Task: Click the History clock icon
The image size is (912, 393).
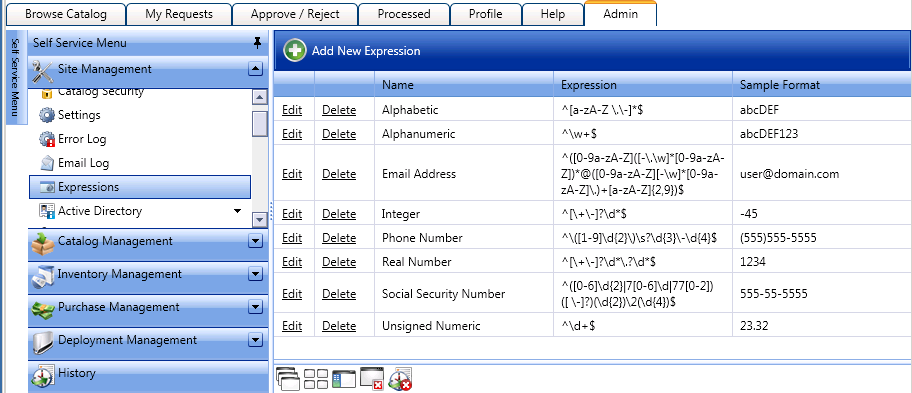Action: click(x=42, y=376)
